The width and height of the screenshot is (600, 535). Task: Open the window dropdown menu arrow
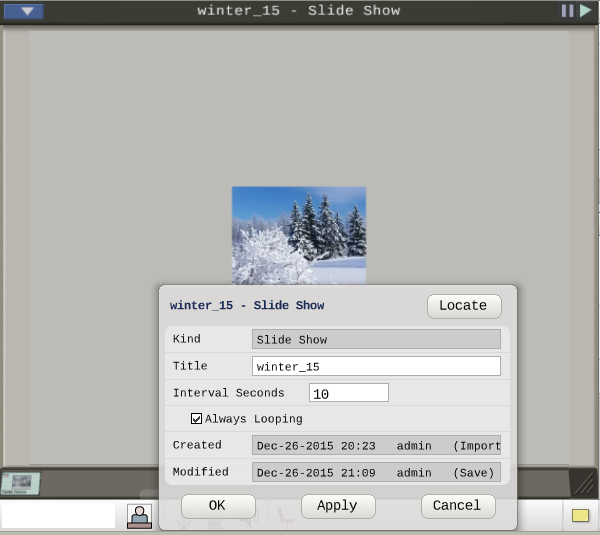(x=24, y=11)
